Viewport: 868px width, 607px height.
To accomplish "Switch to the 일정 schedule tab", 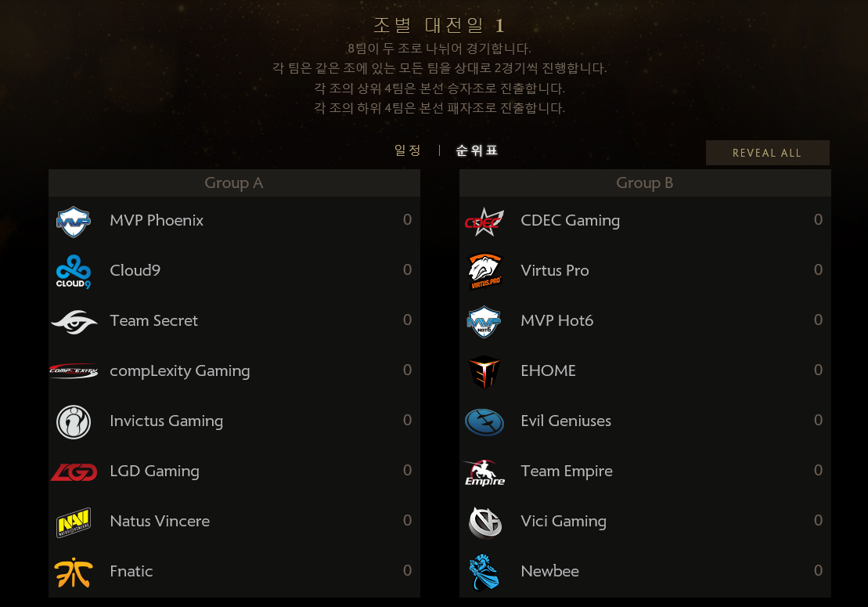I will (x=408, y=150).
